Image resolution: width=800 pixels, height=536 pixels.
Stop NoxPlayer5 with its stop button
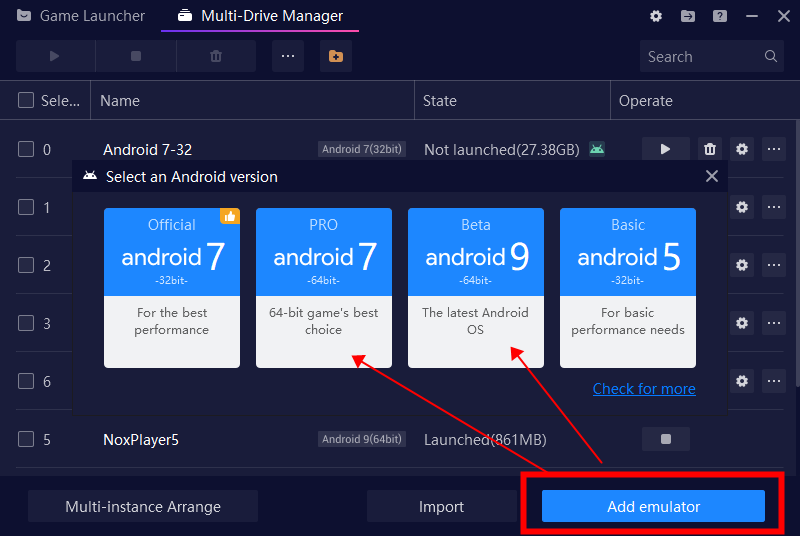[665, 439]
